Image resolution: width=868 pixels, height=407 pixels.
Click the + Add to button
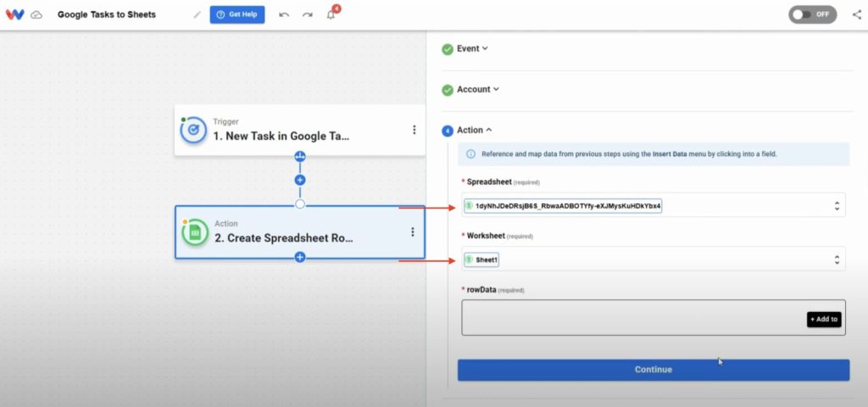824,319
